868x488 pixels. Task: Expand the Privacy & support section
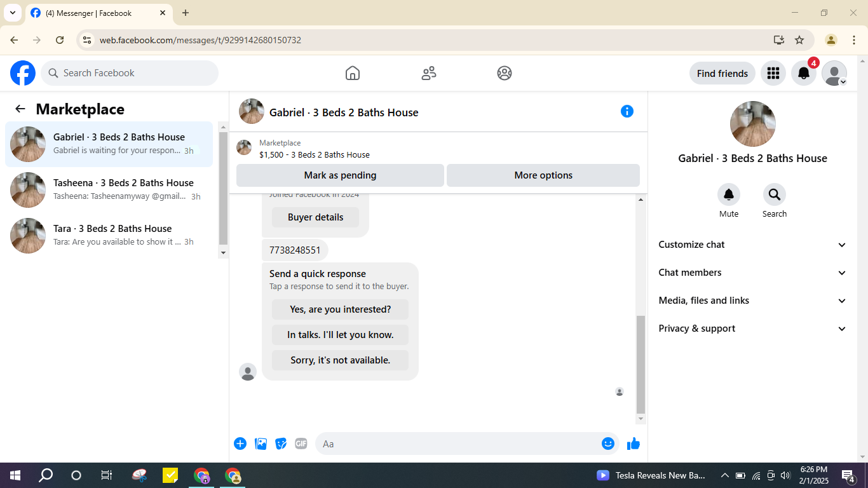tap(753, 329)
